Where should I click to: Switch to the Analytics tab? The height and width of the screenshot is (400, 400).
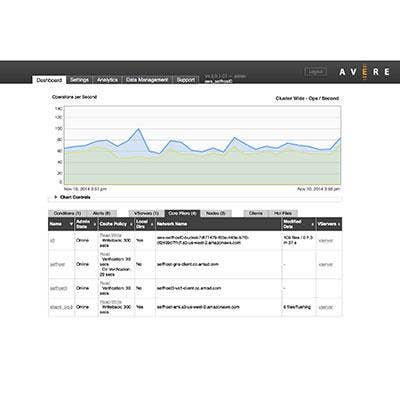click(107, 80)
